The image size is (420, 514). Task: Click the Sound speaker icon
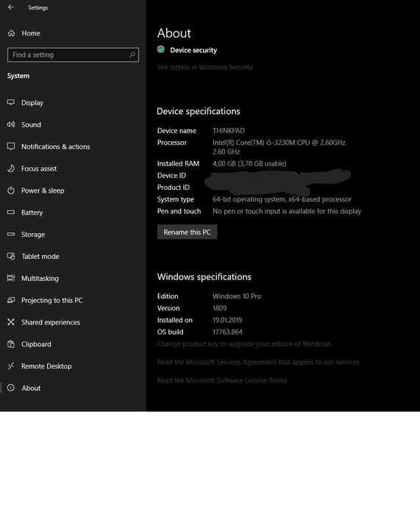[x=11, y=124]
